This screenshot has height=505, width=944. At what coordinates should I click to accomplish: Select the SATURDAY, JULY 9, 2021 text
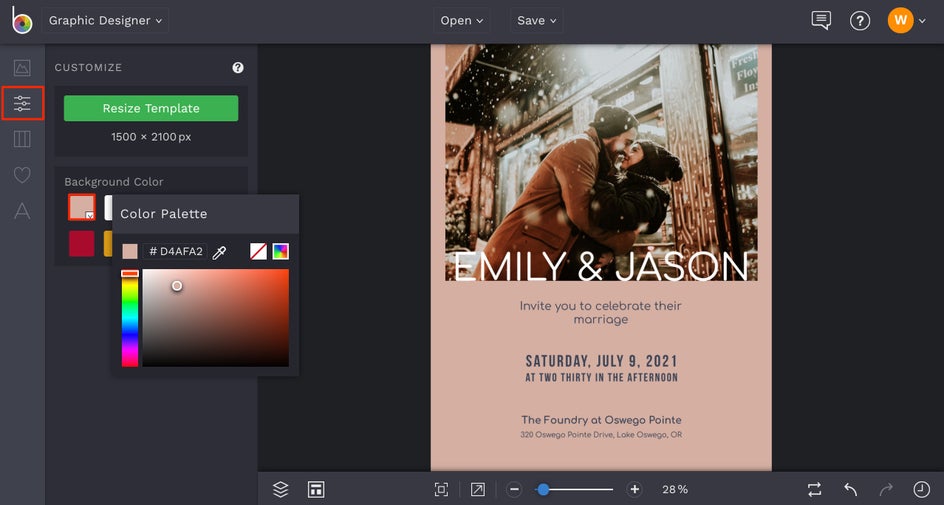point(601,361)
